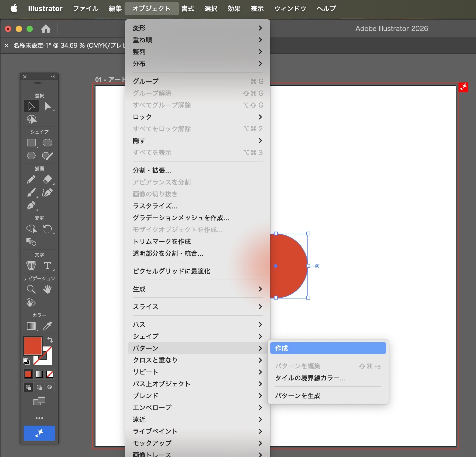This screenshot has height=457, width=476.
Task: Click the blue generative AI sparkle button
Action: coord(39,433)
